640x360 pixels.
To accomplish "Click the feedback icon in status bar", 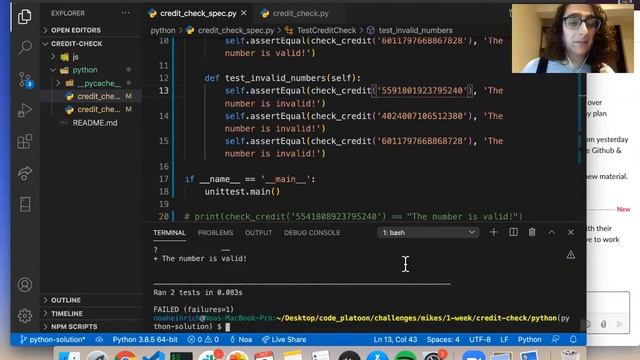I will (555, 339).
